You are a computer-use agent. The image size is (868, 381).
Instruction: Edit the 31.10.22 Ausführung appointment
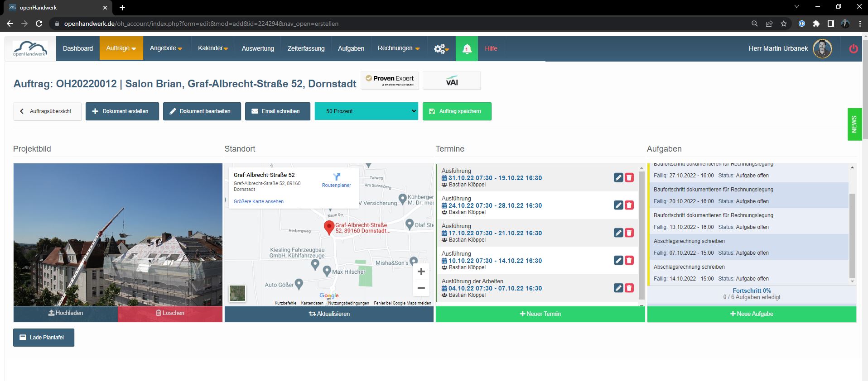(x=618, y=177)
